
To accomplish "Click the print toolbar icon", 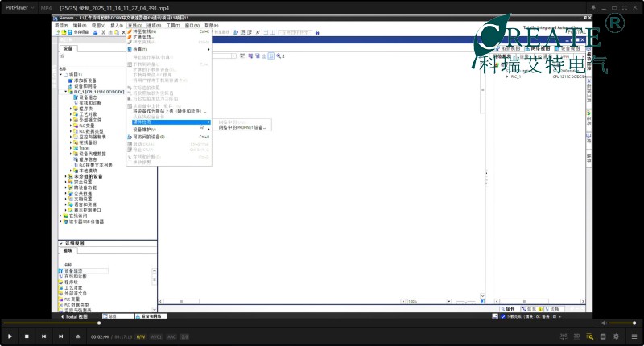I will click(95, 32).
